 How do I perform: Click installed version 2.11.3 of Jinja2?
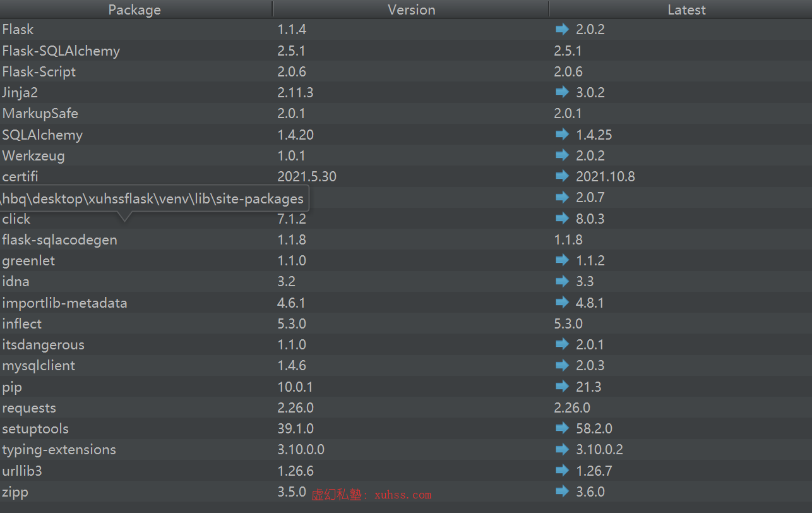pyautogui.click(x=296, y=92)
